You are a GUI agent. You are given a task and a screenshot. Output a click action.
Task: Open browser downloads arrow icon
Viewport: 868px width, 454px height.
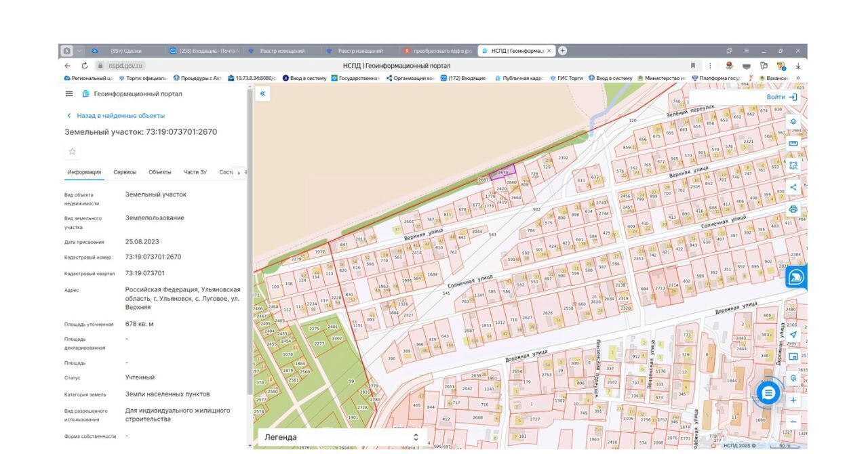[798, 66]
